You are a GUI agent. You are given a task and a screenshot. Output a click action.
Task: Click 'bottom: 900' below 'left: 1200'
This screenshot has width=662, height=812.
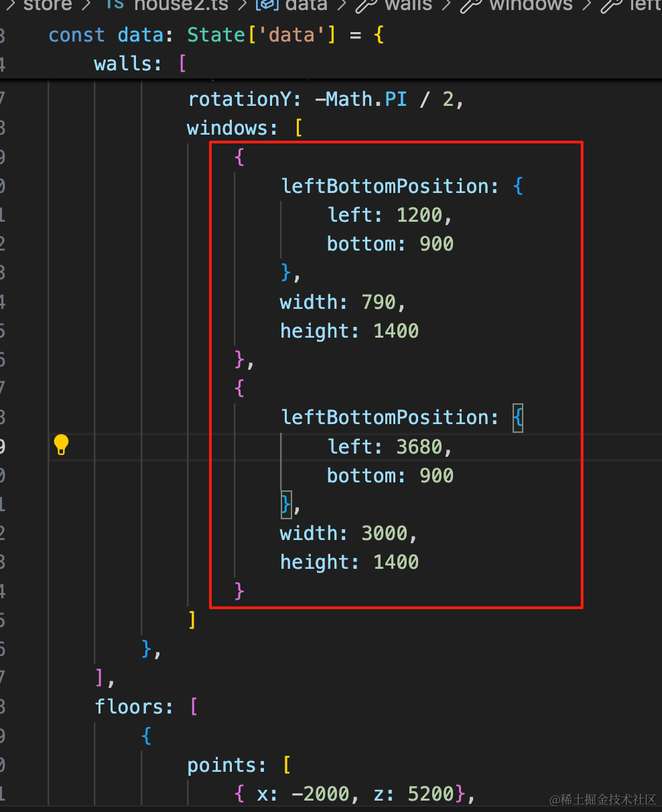coord(391,244)
